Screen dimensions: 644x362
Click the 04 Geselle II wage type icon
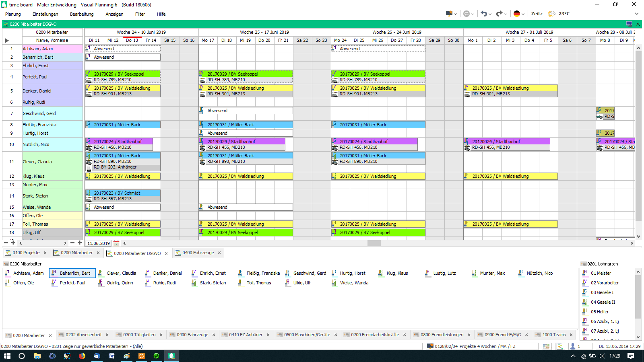tap(585, 302)
